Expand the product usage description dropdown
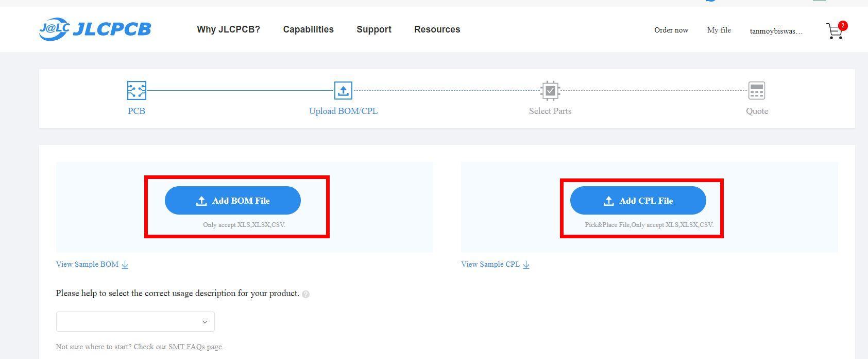 coord(135,321)
